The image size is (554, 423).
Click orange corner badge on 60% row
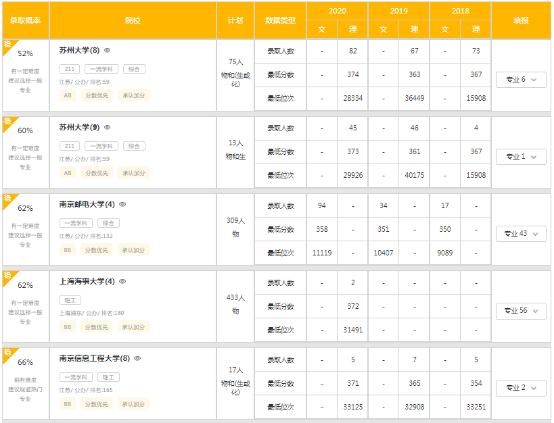coord(8,123)
